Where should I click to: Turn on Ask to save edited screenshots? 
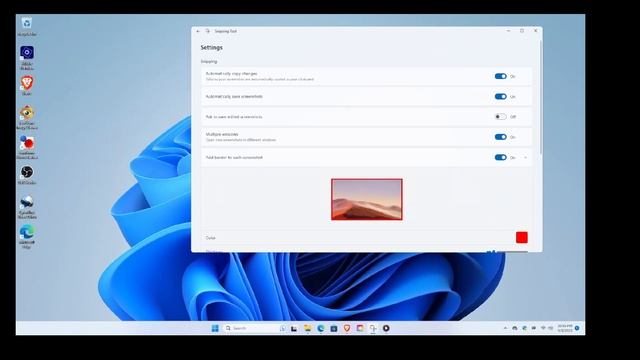tap(500, 117)
